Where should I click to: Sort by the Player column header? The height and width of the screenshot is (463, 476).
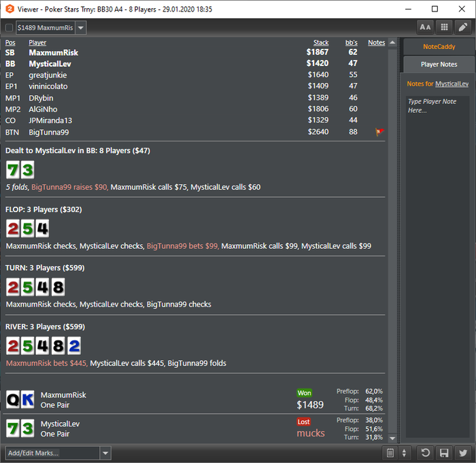pyautogui.click(x=37, y=43)
